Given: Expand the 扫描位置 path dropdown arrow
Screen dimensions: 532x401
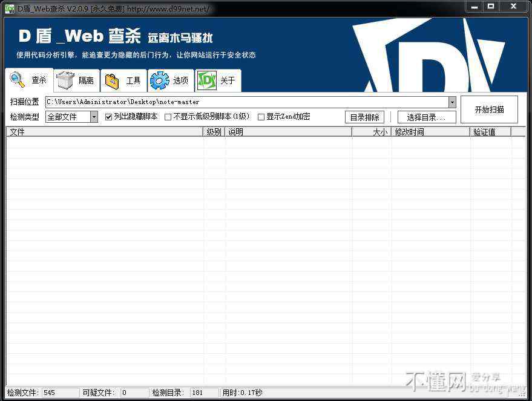Looking at the screenshot, I should 452,102.
